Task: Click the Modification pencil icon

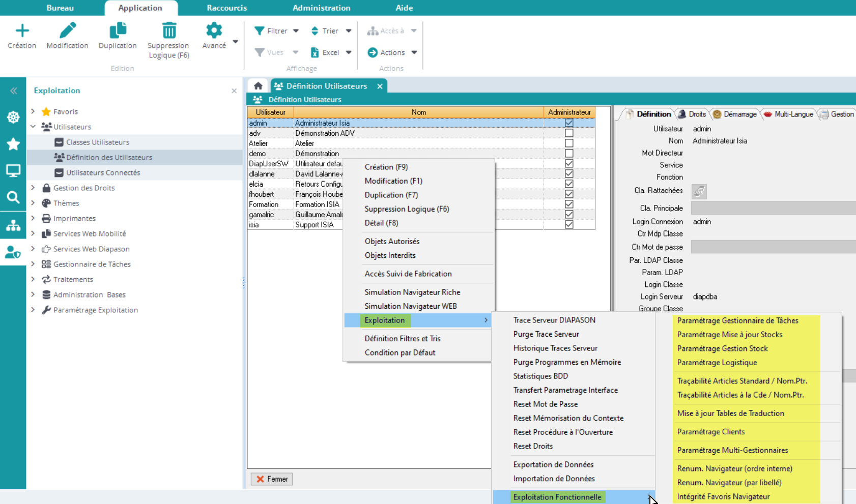Action: pyautogui.click(x=67, y=31)
